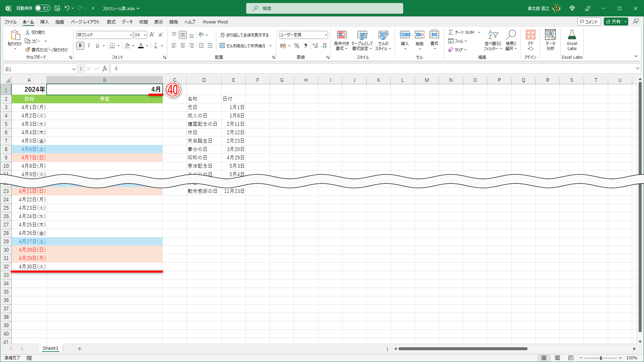Click the Sort & Filter icon
This screenshot has width=644, height=362.
pyautogui.click(x=493, y=35)
